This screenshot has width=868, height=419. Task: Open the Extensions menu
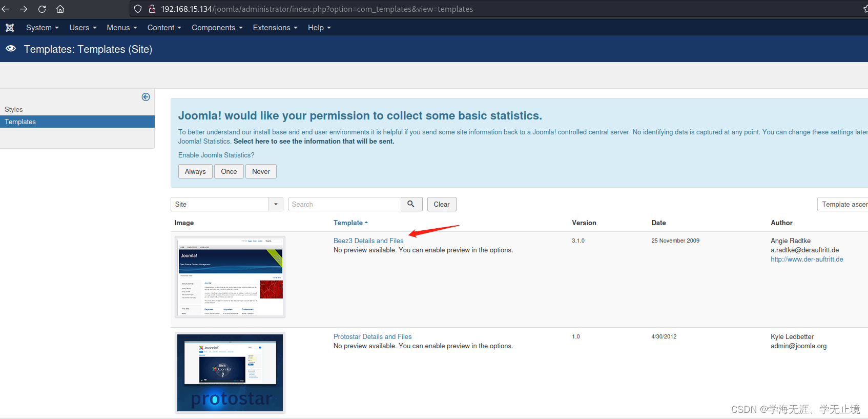click(x=275, y=28)
